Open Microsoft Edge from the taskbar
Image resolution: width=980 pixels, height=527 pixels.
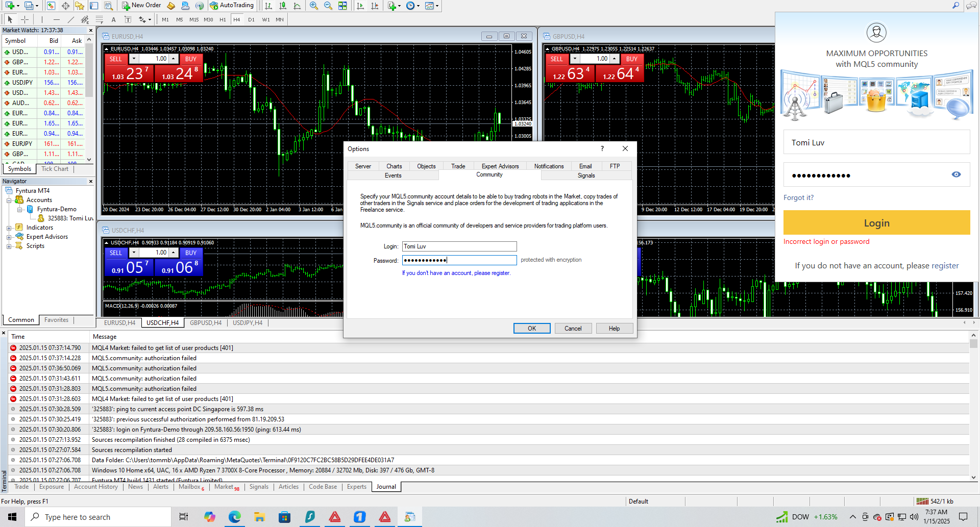pyautogui.click(x=234, y=517)
